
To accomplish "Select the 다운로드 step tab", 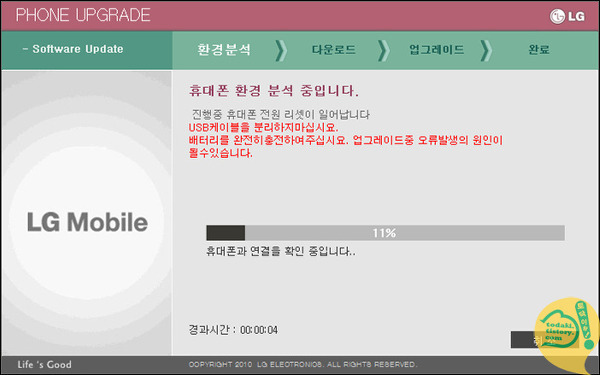I will [x=334, y=49].
